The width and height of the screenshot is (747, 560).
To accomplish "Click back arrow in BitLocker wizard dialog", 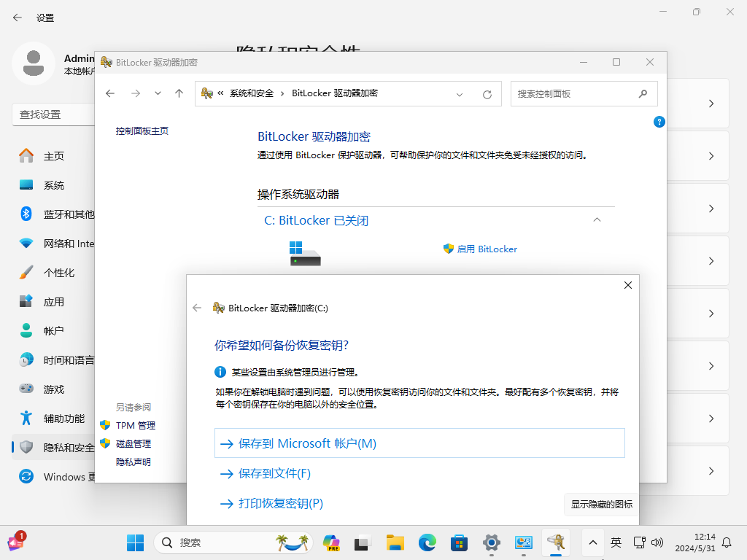I will 197,308.
